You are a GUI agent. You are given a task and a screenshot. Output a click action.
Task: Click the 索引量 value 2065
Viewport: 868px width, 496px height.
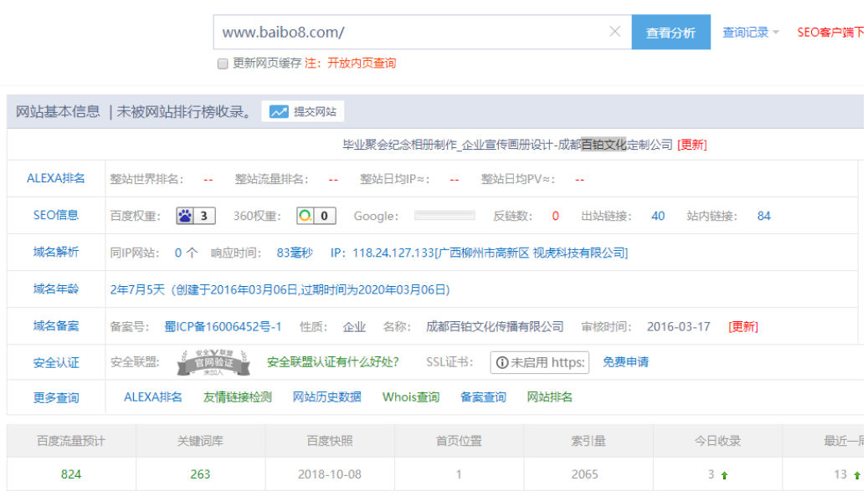click(585, 474)
